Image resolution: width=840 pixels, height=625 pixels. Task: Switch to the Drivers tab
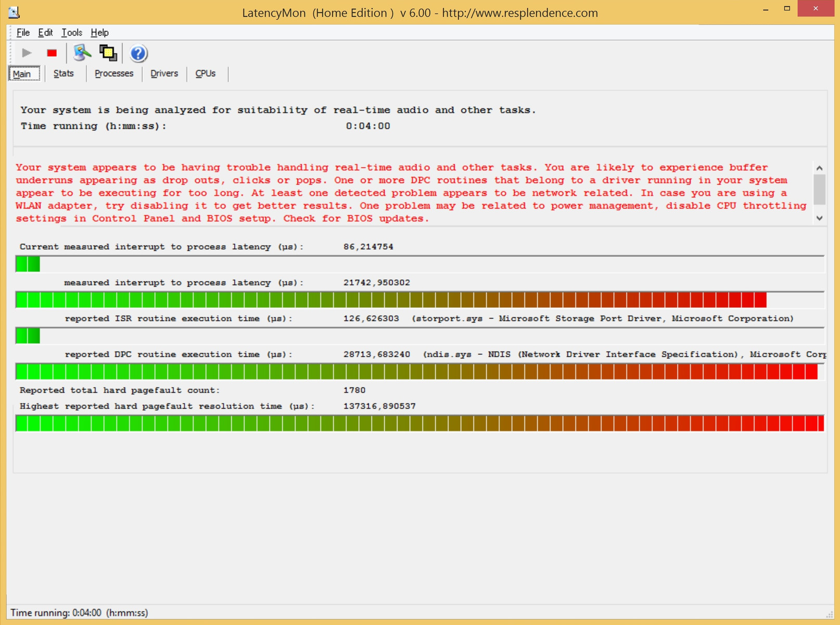pyautogui.click(x=164, y=73)
